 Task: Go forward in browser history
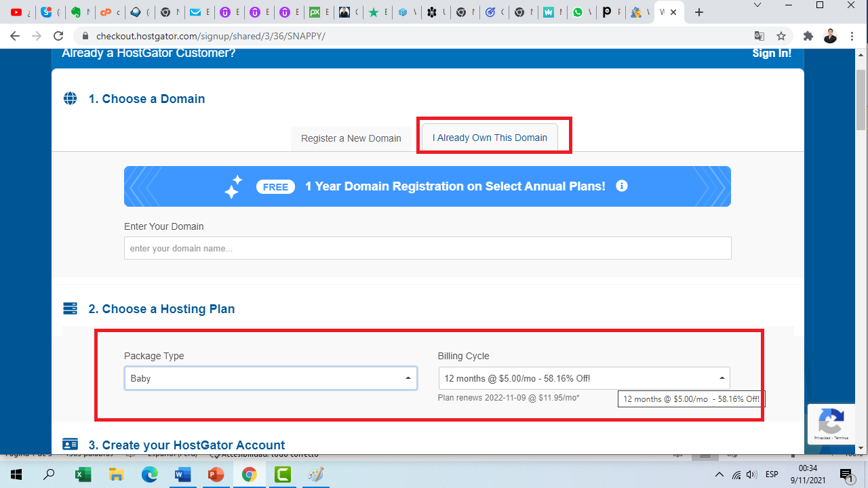[37, 36]
